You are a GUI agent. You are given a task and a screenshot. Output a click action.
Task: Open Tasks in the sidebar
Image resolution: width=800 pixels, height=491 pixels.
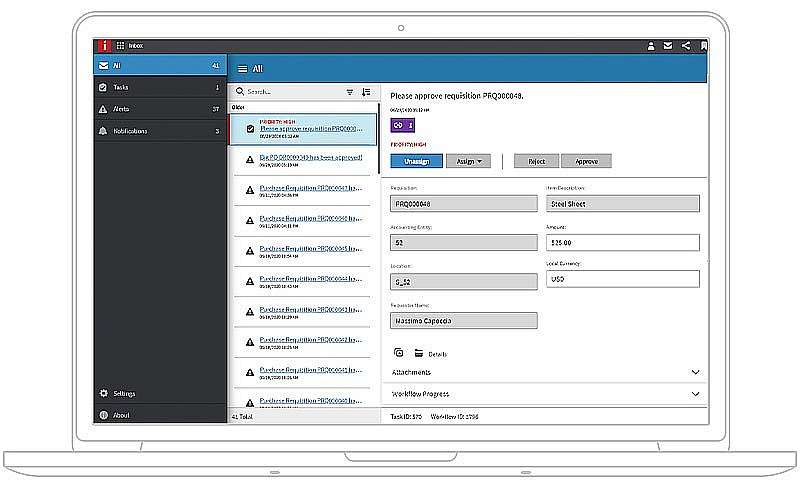160,87
